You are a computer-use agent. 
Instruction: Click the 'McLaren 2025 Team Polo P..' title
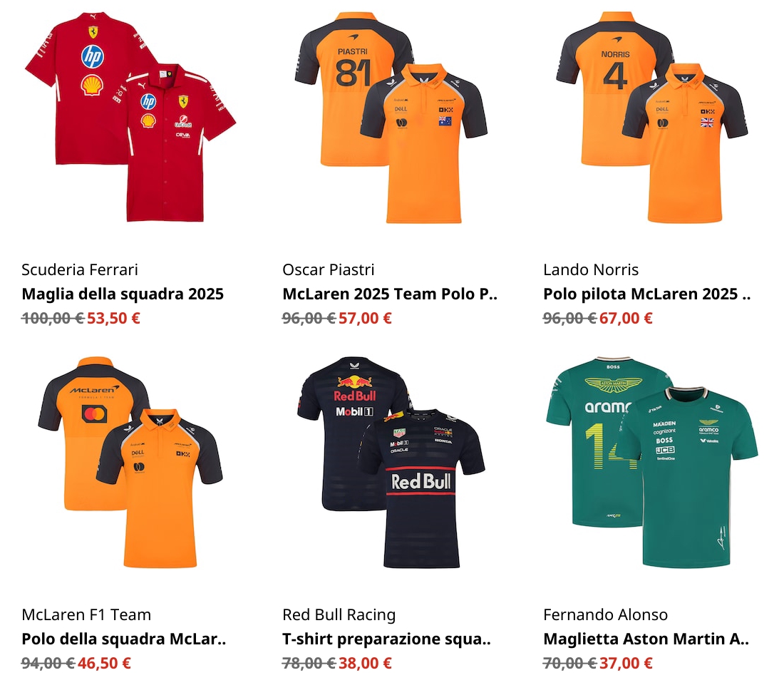point(389,294)
